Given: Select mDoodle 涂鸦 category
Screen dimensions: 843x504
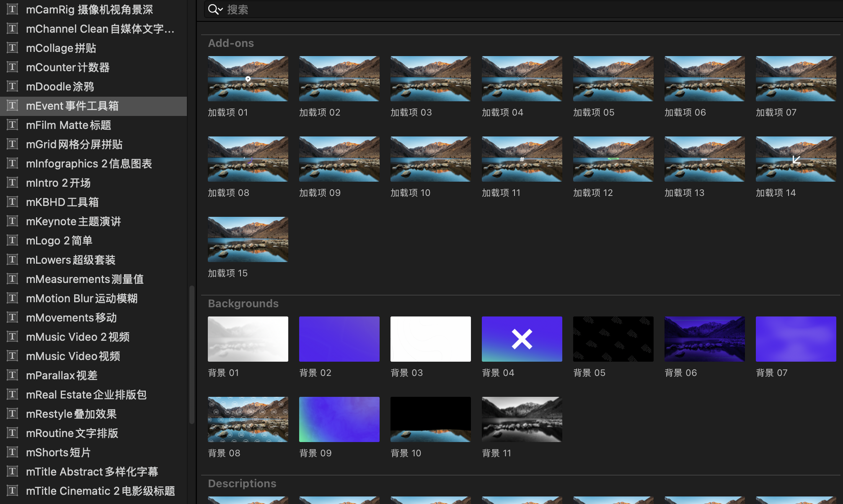Looking at the screenshot, I should [x=93, y=87].
